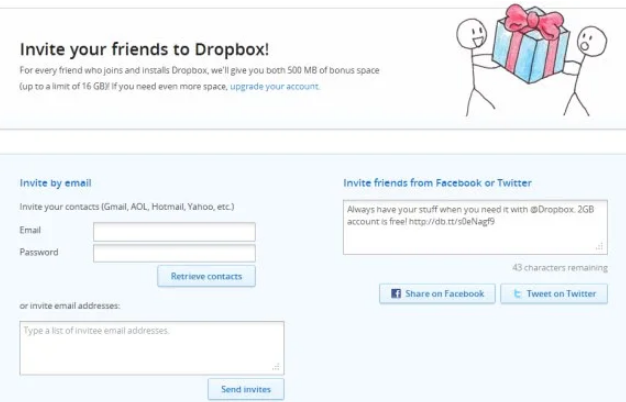Click the invitee email box resize handle
The image size is (626, 402).
pos(276,367)
